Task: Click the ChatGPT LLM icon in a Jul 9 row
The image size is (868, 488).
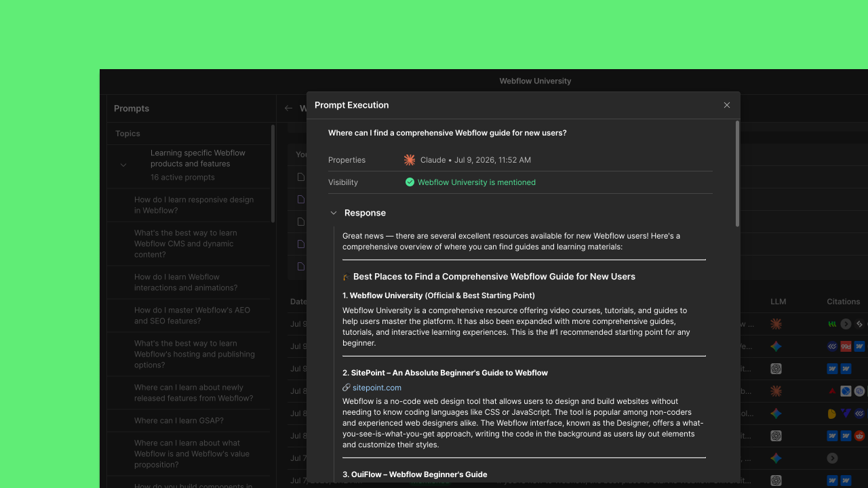Action: tap(776, 369)
